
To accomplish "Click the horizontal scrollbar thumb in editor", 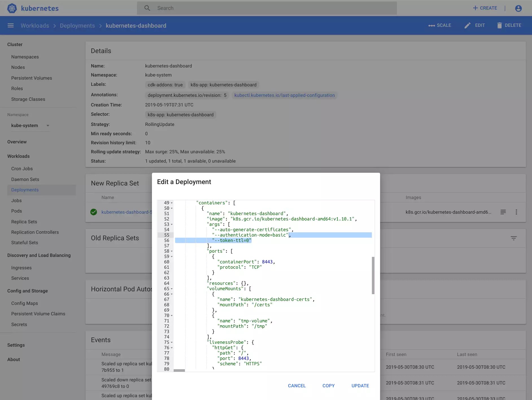I will (x=179, y=370).
